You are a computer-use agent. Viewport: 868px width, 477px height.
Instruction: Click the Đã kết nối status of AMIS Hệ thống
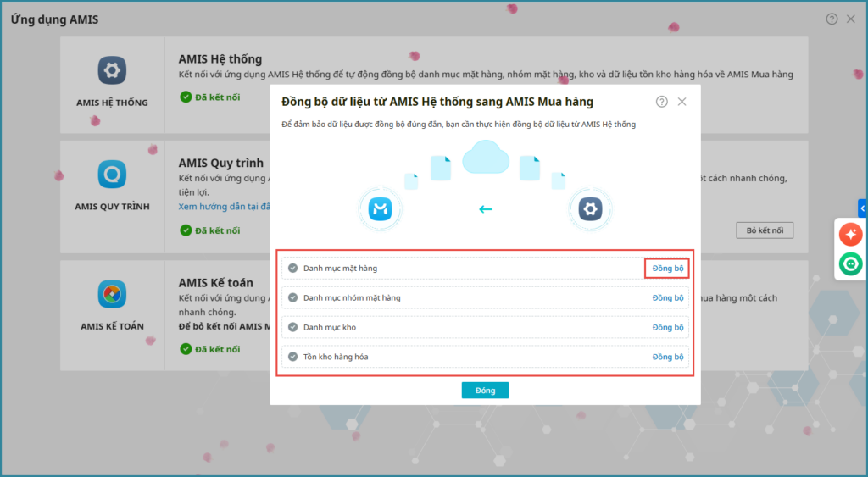point(210,97)
